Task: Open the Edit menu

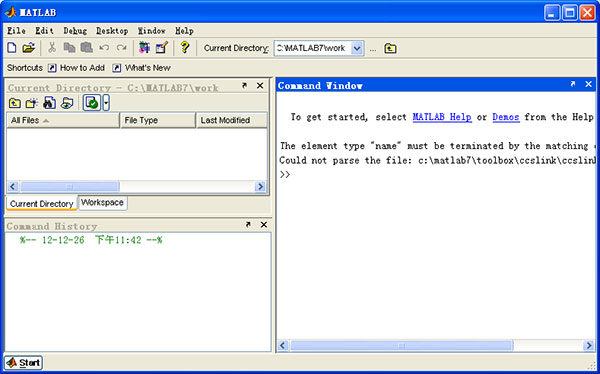Action: [x=45, y=31]
